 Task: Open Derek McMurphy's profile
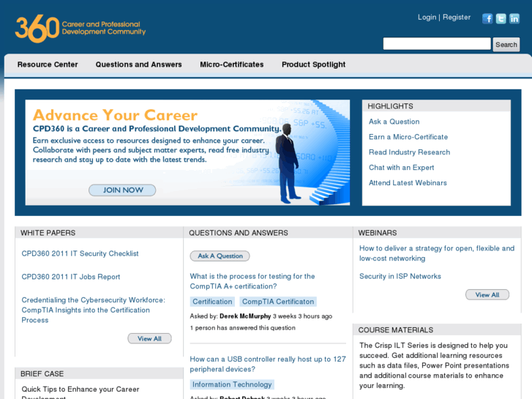click(245, 316)
